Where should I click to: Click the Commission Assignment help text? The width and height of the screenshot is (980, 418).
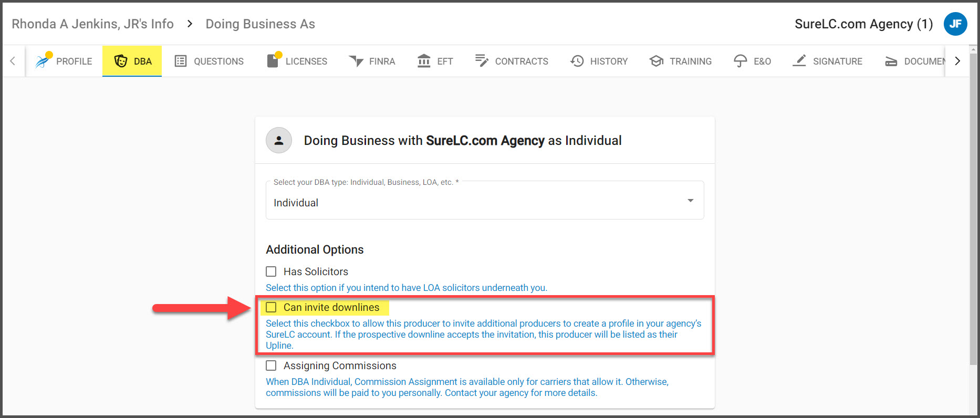pyautogui.click(x=467, y=387)
